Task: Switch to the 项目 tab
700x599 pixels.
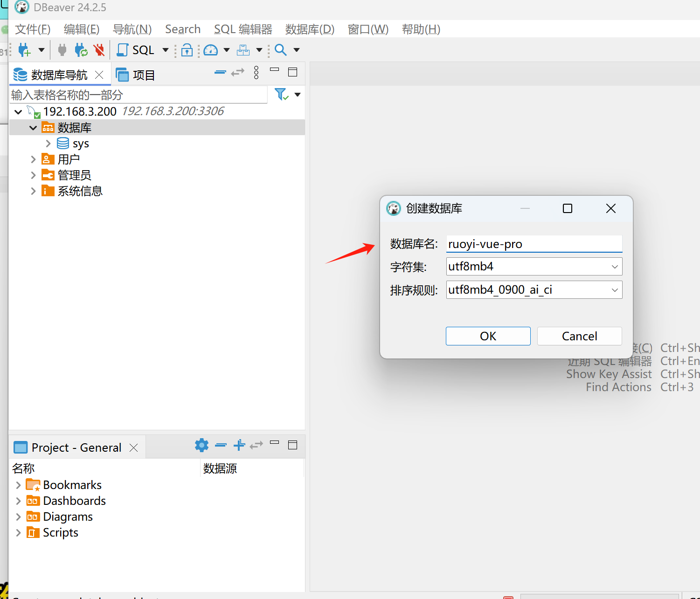Action: click(136, 75)
